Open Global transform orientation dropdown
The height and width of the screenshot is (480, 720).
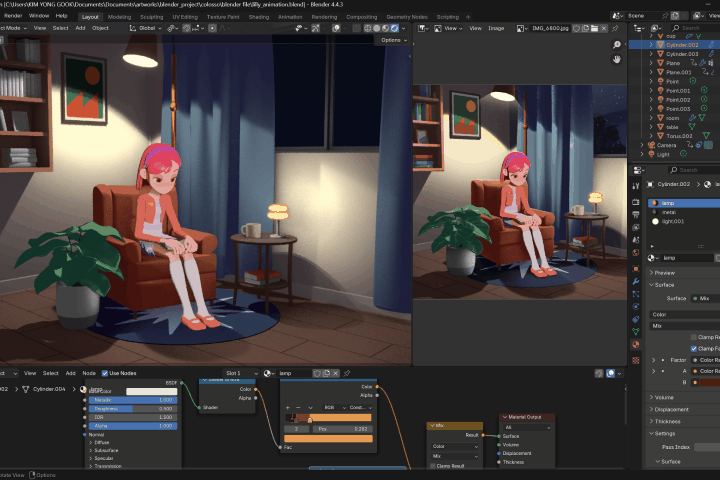point(146,28)
